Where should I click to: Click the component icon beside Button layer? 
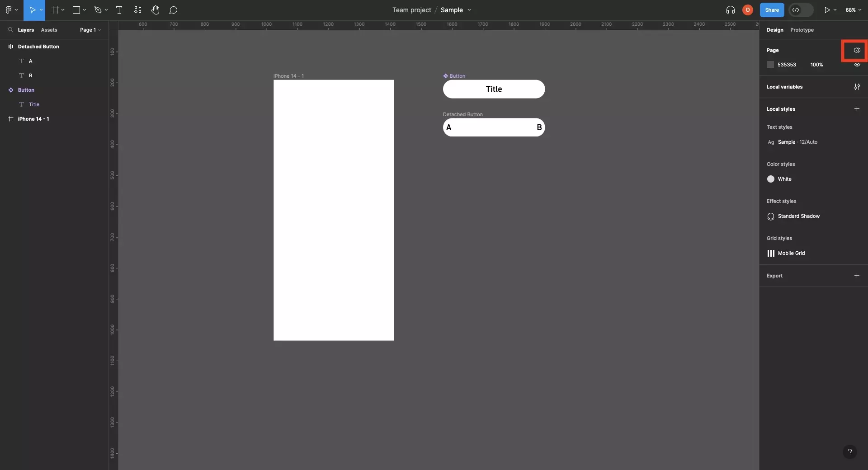[11, 90]
